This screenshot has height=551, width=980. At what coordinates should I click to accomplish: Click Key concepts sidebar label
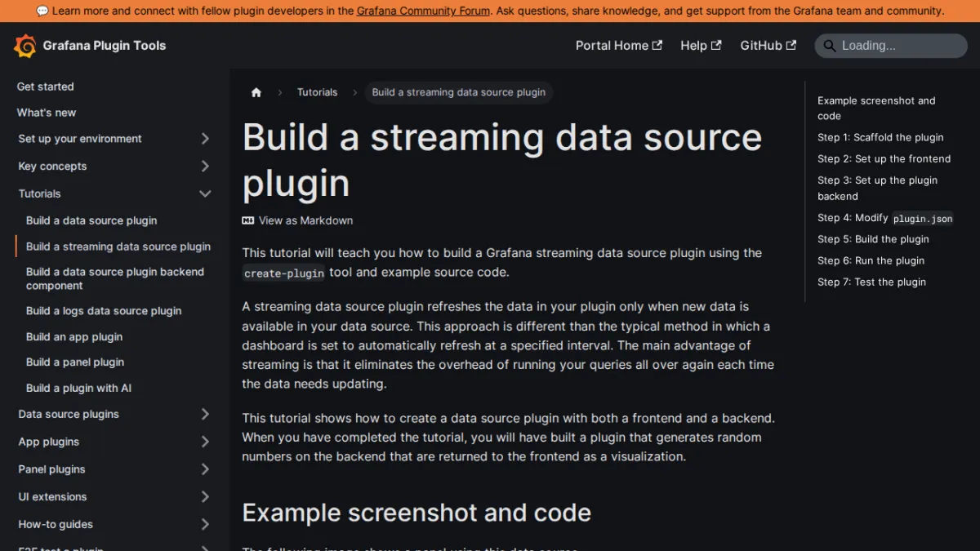pos(52,167)
